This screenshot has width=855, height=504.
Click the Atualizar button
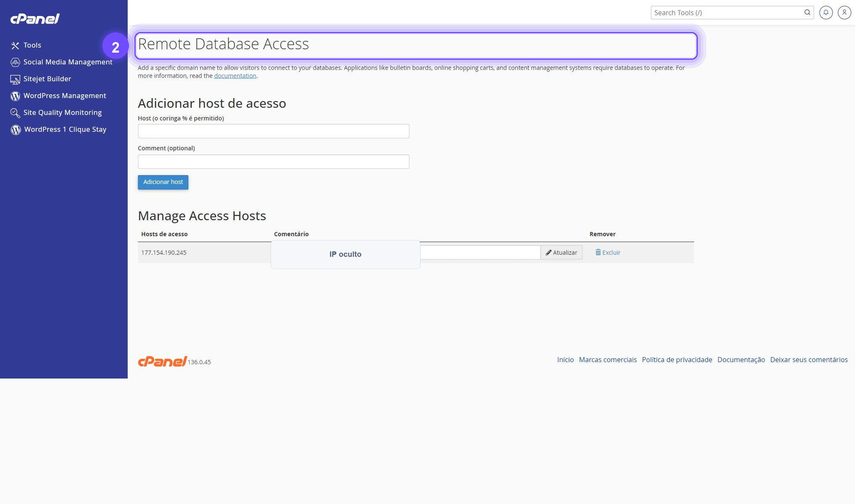[x=561, y=253]
